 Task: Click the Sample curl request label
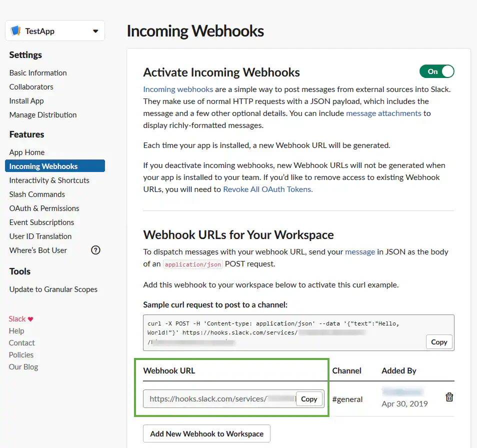pyautogui.click(x=215, y=304)
